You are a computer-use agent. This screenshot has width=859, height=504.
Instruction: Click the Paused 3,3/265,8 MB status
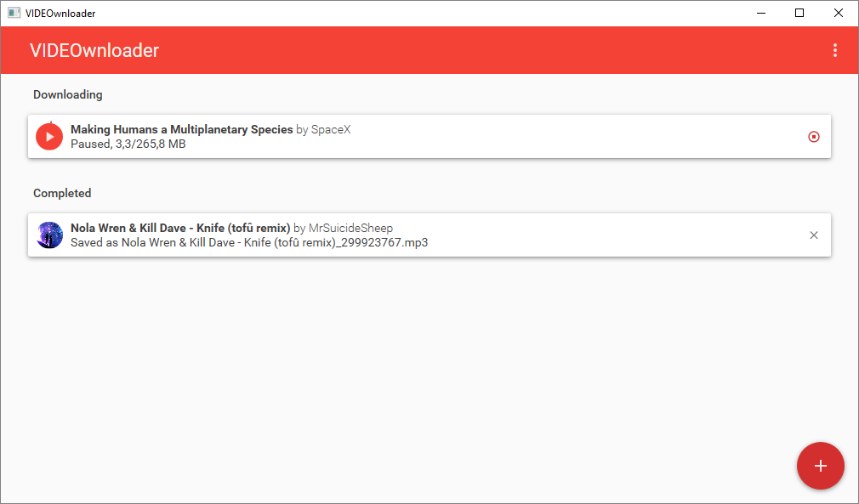[128, 144]
